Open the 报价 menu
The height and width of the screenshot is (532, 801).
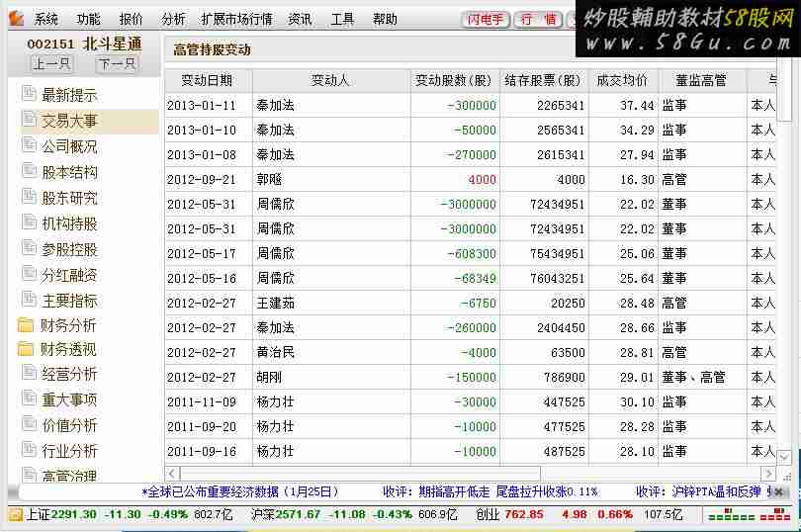pyautogui.click(x=131, y=20)
